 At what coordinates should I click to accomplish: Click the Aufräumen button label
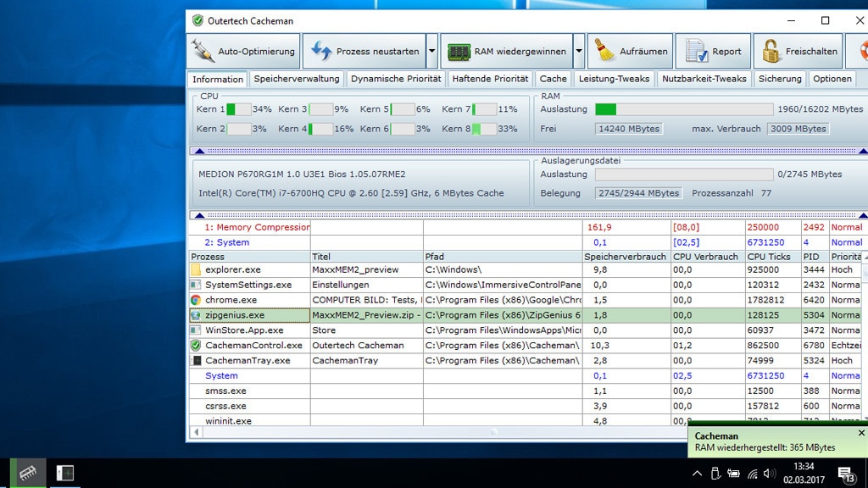pyautogui.click(x=643, y=52)
